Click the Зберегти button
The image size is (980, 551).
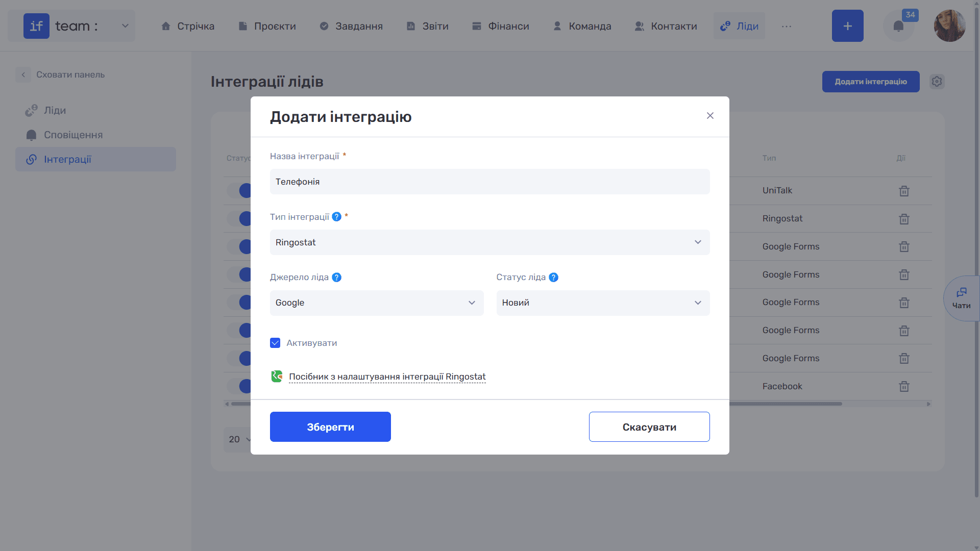(330, 427)
